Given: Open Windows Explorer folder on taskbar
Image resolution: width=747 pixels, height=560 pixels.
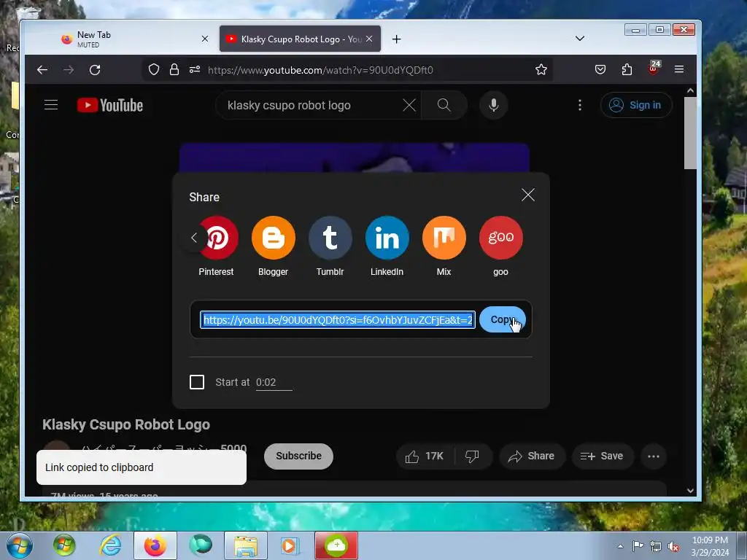Looking at the screenshot, I should (x=246, y=545).
